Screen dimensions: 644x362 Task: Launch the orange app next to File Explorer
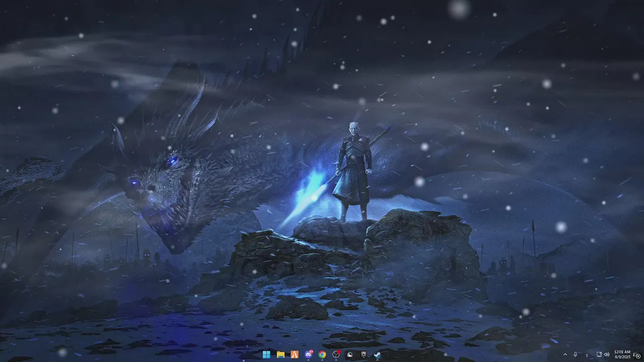point(294,354)
